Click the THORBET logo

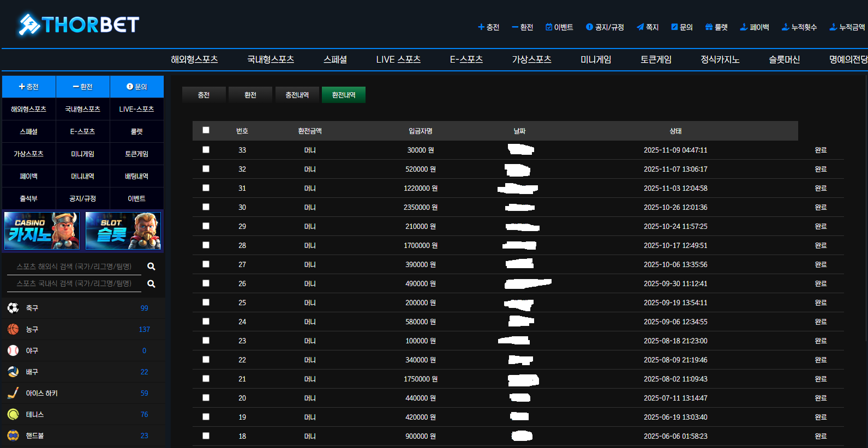point(79,25)
